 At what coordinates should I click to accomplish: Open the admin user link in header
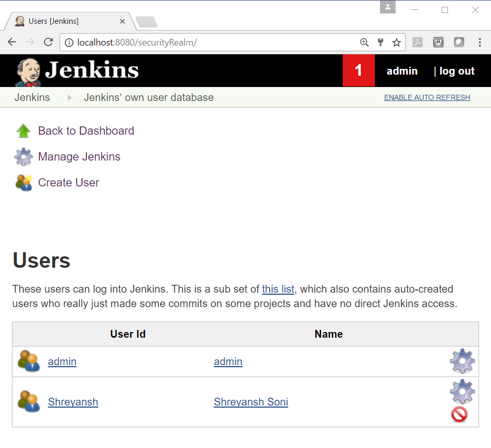click(402, 71)
